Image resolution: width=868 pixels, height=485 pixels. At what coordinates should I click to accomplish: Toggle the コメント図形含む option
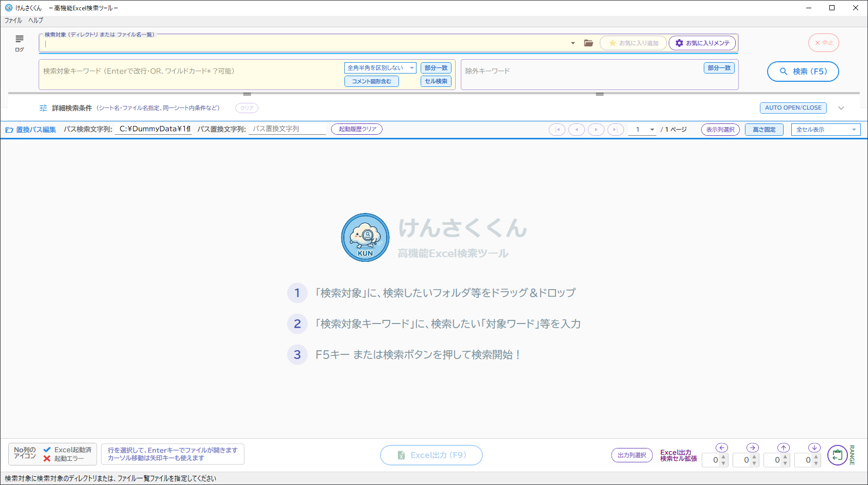pos(372,81)
